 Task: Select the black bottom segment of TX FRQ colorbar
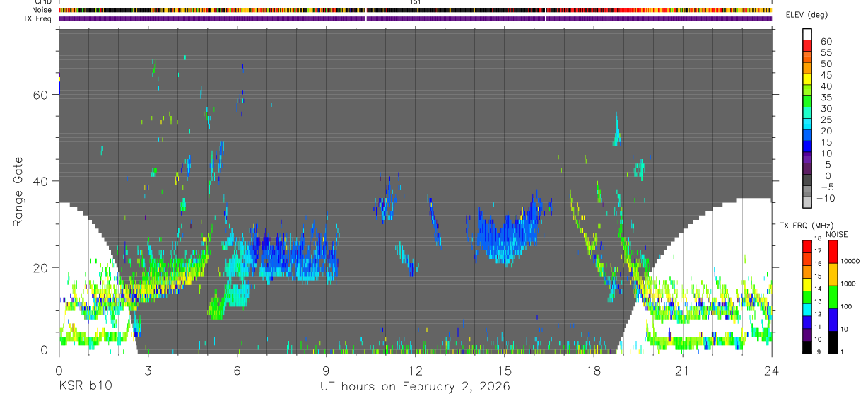pos(807,347)
